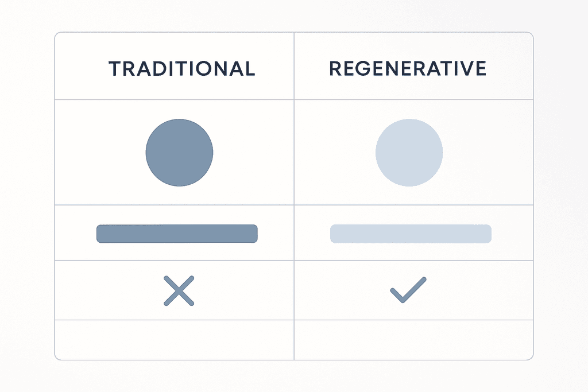
Task: Select the REGENERATIVE column header
Action: coord(408,68)
